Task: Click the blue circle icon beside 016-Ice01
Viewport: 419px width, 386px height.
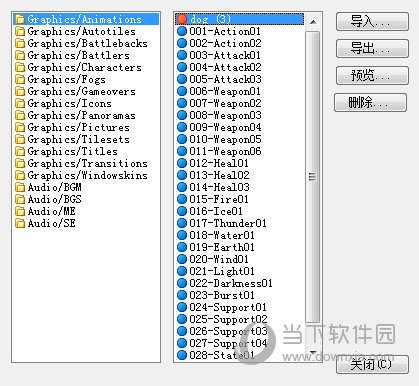Action: (182, 211)
